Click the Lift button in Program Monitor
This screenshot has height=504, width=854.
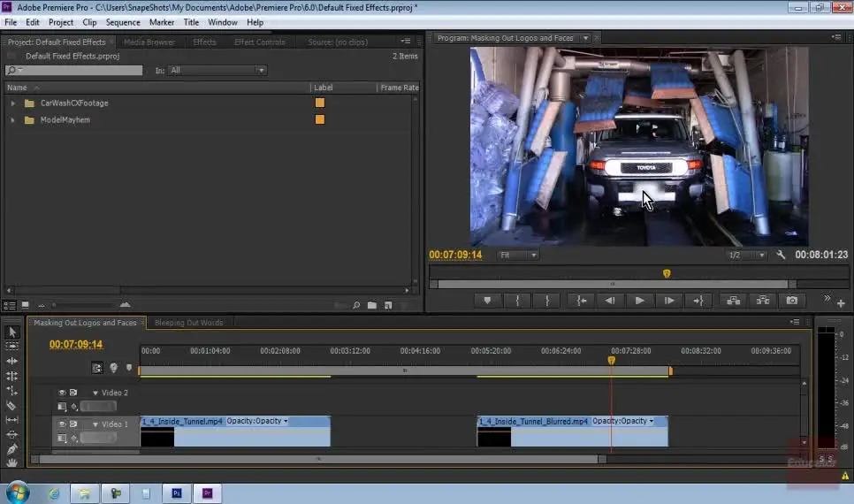coord(733,301)
